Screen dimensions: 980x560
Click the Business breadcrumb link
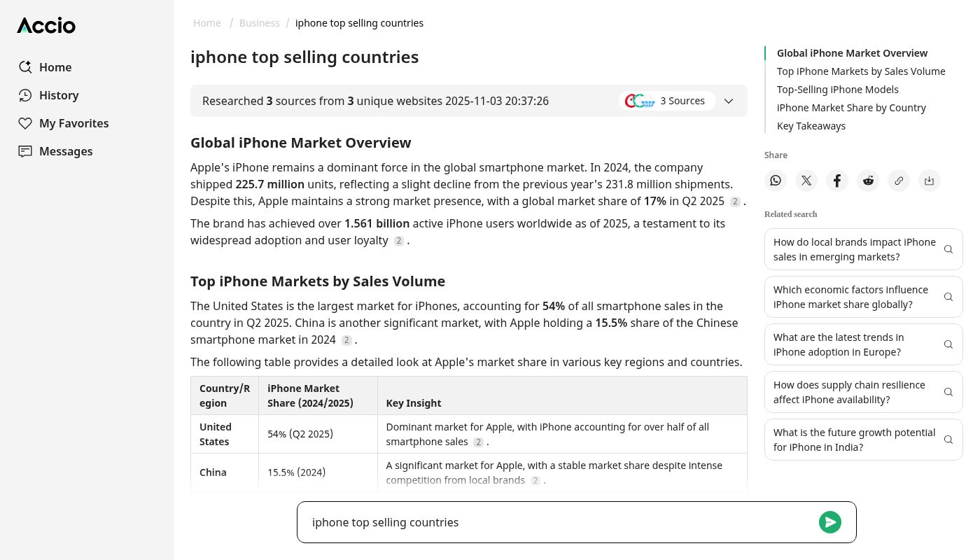click(x=259, y=23)
